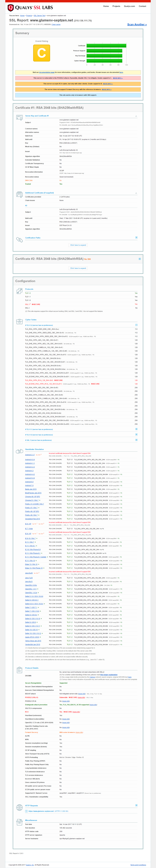This screenshot has width=156, height=868.
Task: Click 'Let's Encrypt Authority X3' issuer value
Action: click(69, 150)
